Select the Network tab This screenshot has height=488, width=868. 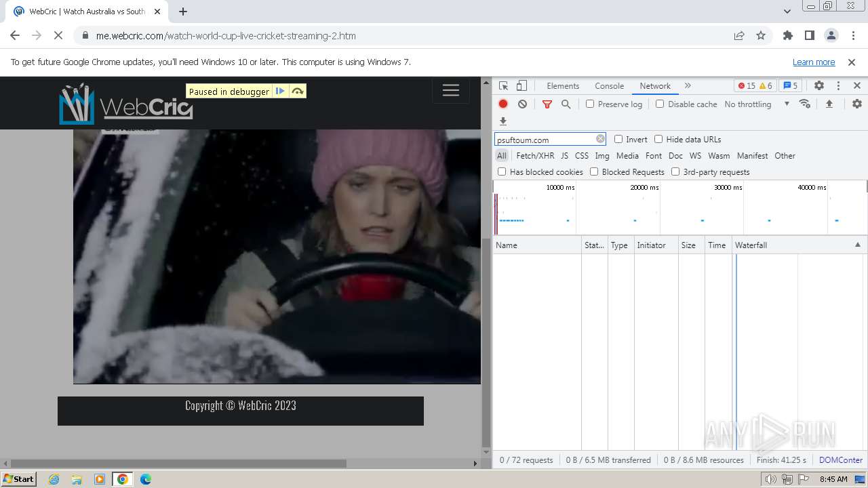click(655, 86)
